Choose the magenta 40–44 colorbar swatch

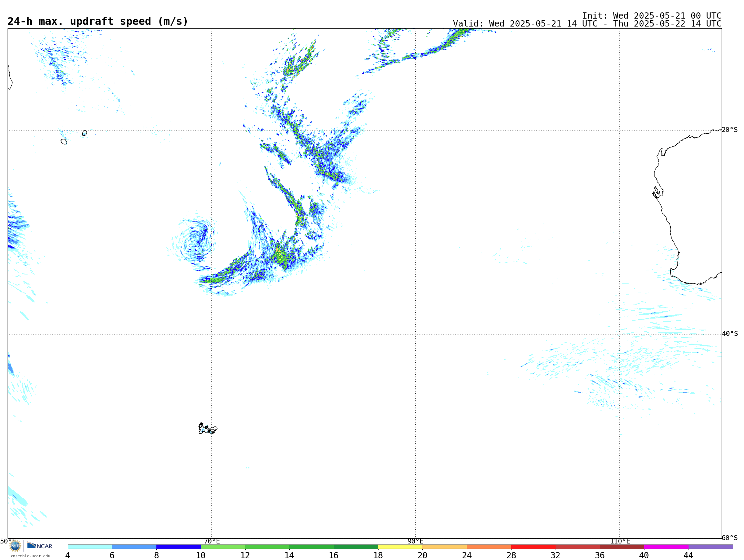(x=666, y=547)
